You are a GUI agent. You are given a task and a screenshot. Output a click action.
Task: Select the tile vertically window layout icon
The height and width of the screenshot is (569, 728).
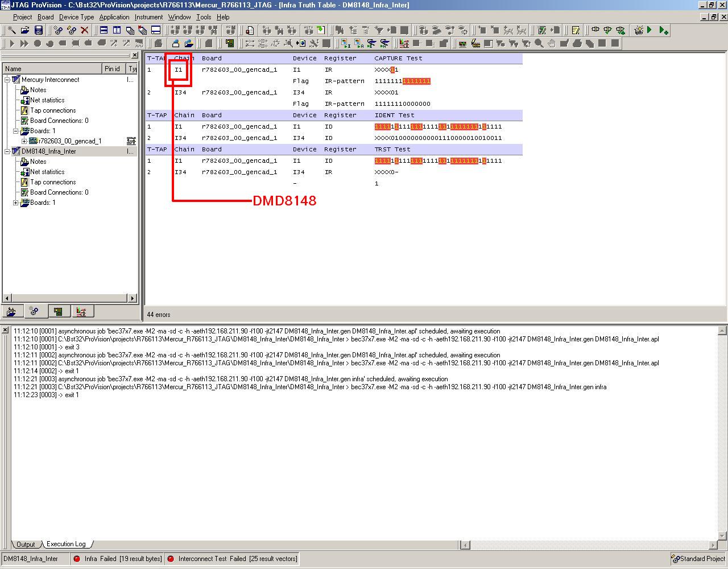[x=117, y=30]
